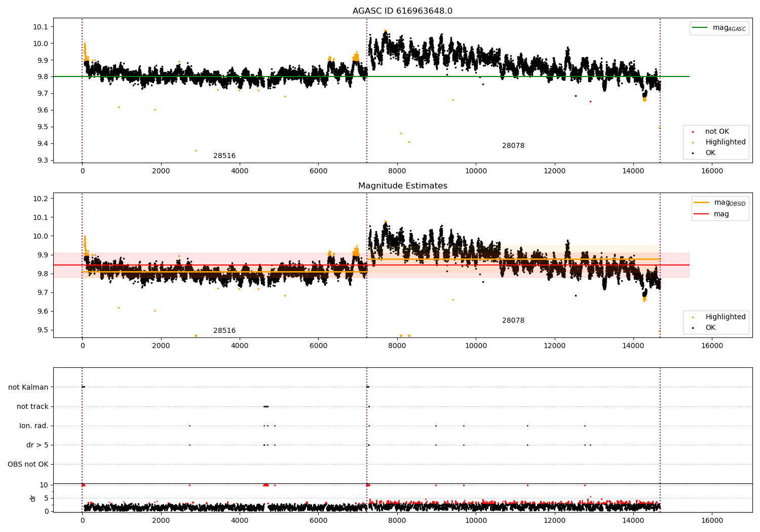The height and width of the screenshot is (532, 760).
Task: Click the '4000' x-tick under the middle plot
Action: click(240, 346)
